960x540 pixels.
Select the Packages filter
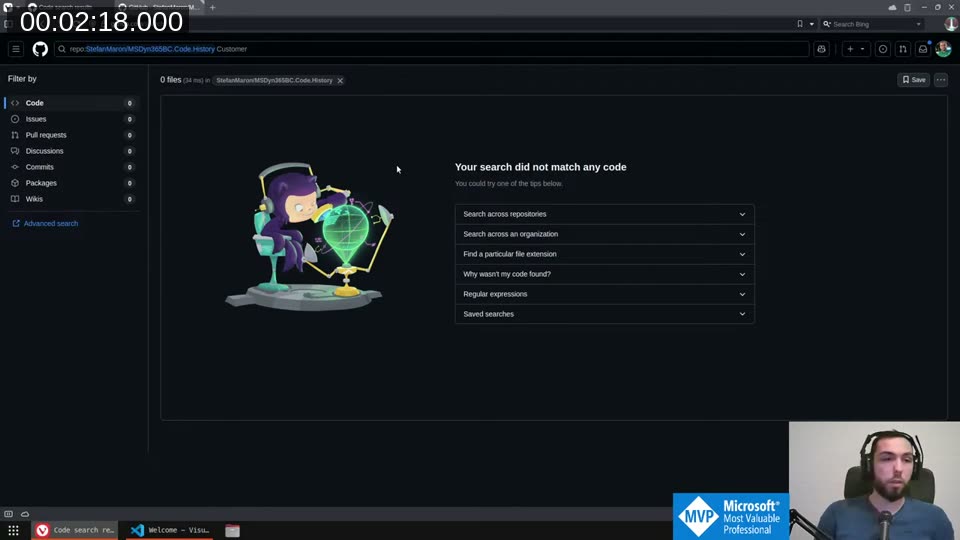click(x=70, y=182)
